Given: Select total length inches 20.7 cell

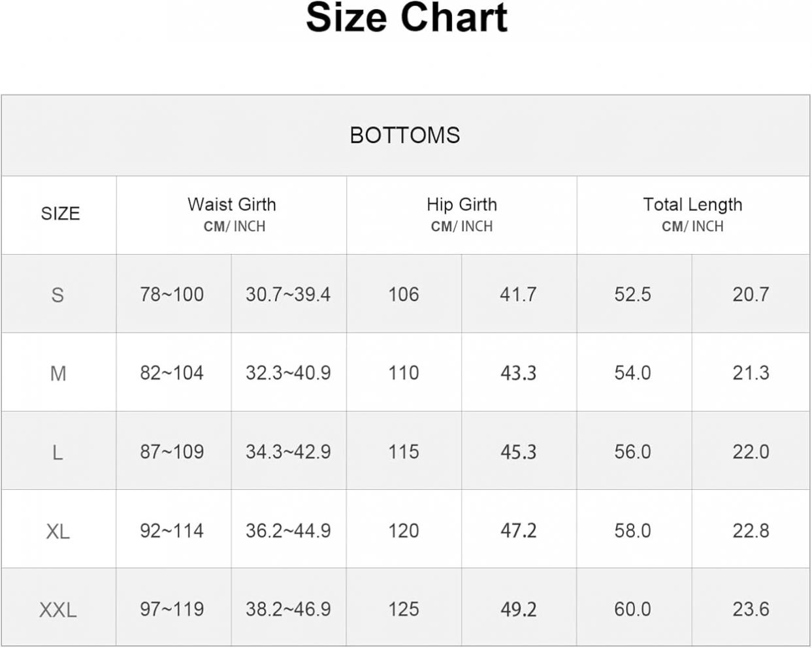Looking at the screenshot, I should pos(751,294).
